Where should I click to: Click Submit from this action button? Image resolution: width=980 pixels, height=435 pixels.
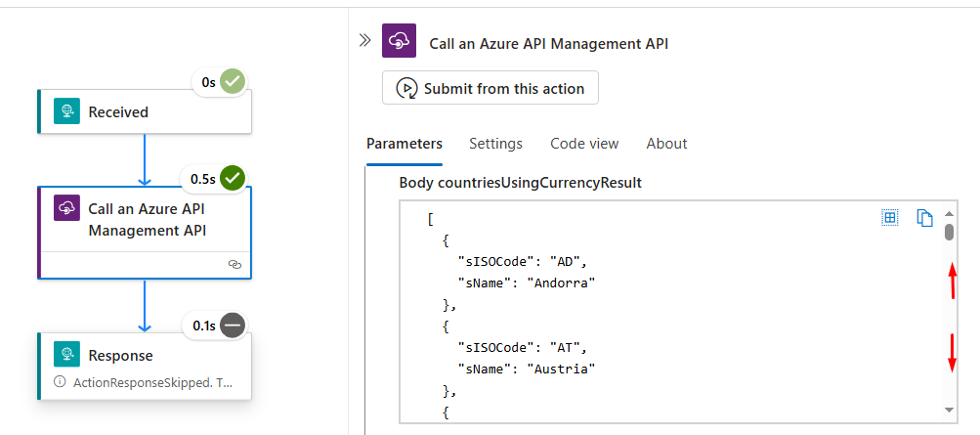490,88
